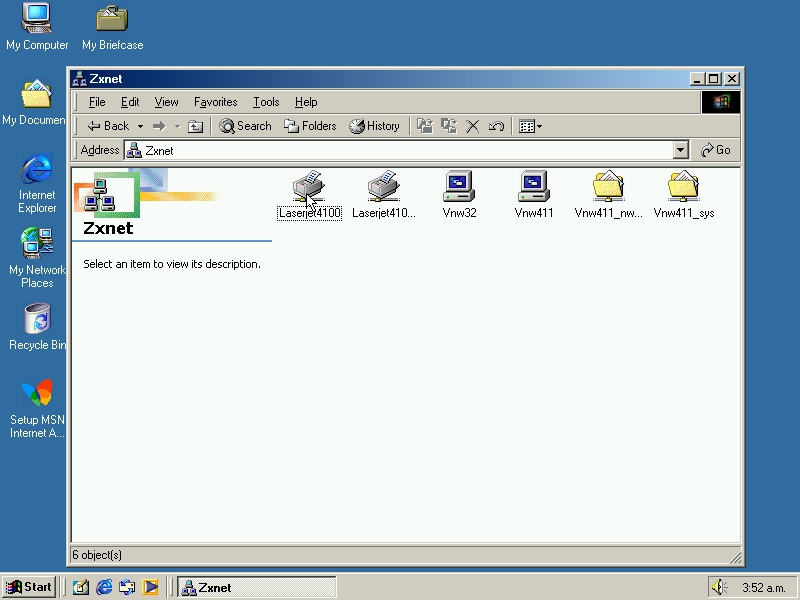The height and width of the screenshot is (600, 800).
Task: Open the Edit menu
Action: pyautogui.click(x=130, y=102)
